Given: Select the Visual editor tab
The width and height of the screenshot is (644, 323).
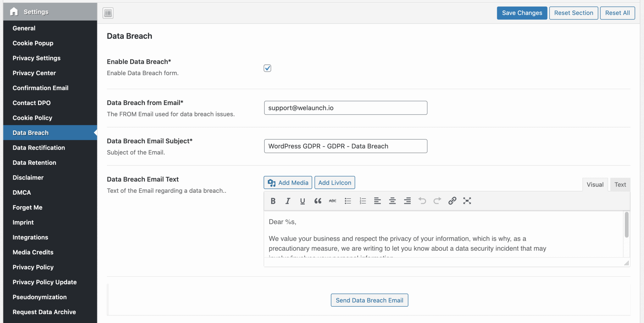Looking at the screenshot, I should coord(595,184).
